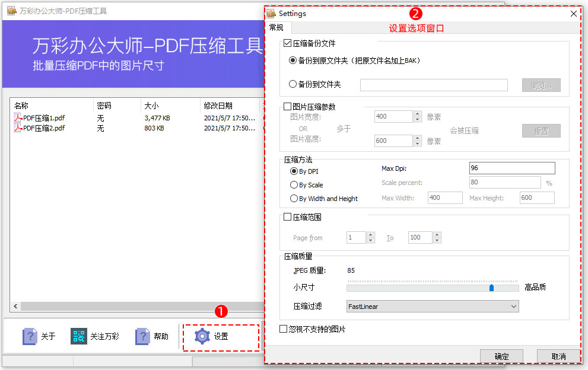Click the 图片高度 600 input field

[394, 141]
